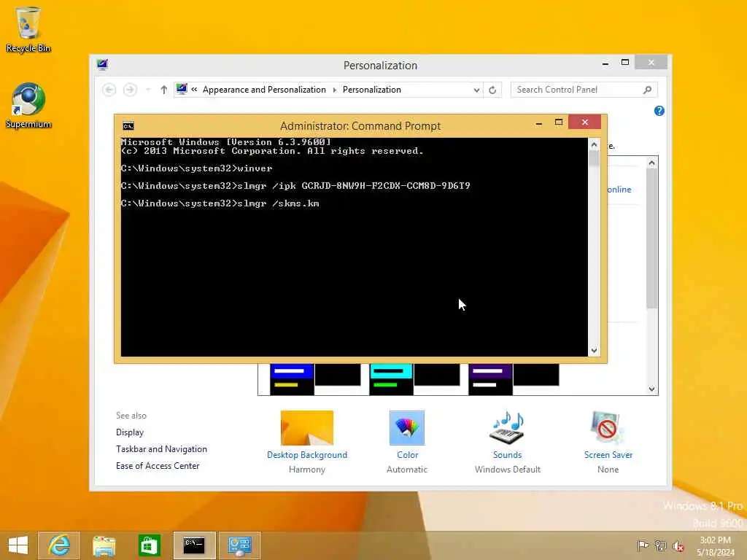Open Control Panel help icon
747x560 pixels.
pyautogui.click(x=659, y=111)
